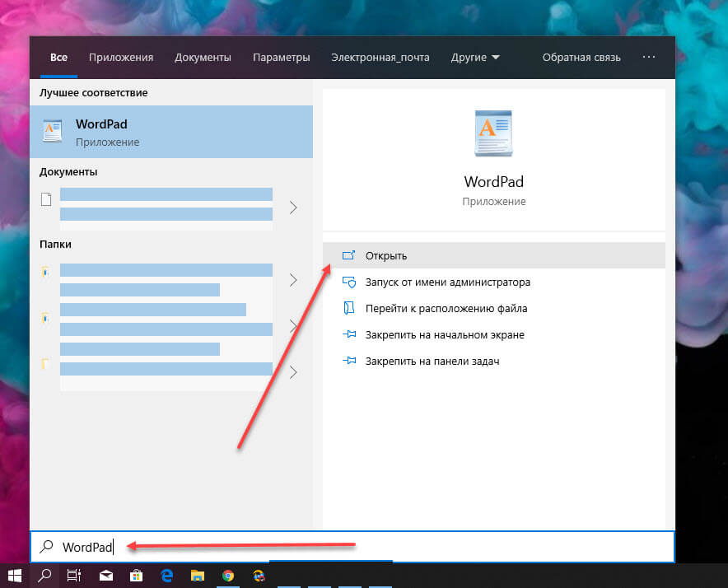Switch to the Приложения tab
Screen dimensions: 728x588
[x=121, y=58]
